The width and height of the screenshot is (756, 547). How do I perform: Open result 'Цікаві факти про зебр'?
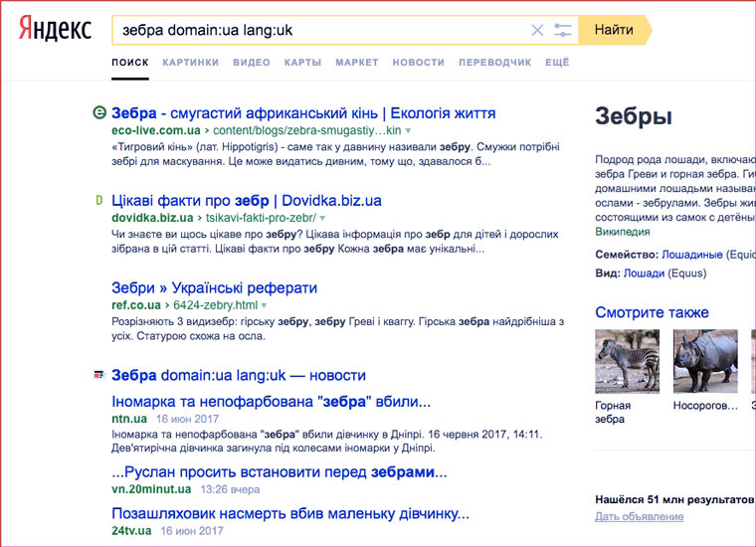point(247,200)
